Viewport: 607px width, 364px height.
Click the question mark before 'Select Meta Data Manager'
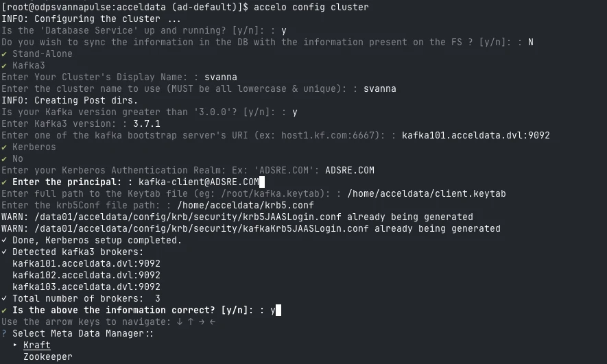pyautogui.click(x=4, y=333)
